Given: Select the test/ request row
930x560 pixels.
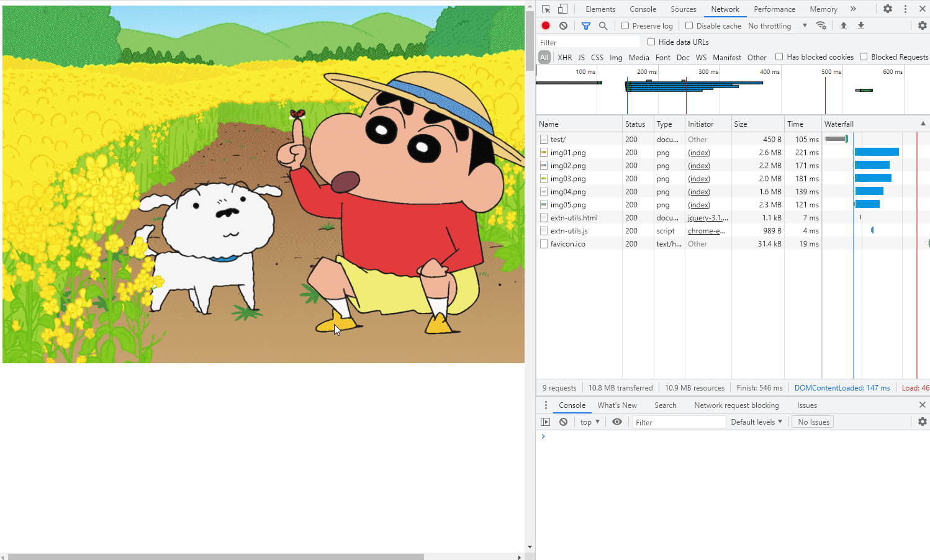Looking at the screenshot, I should (x=733, y=139).
